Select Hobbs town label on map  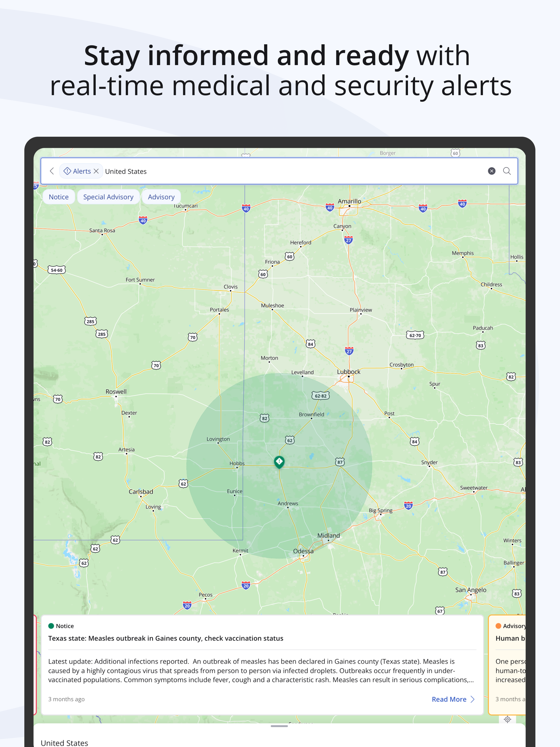coord(237,463)
